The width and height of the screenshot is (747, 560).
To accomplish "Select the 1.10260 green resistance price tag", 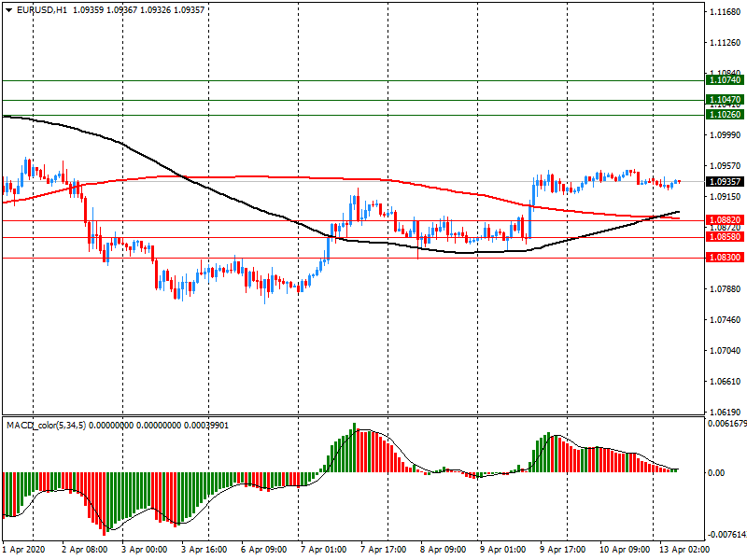I will (x=725, y=115).
